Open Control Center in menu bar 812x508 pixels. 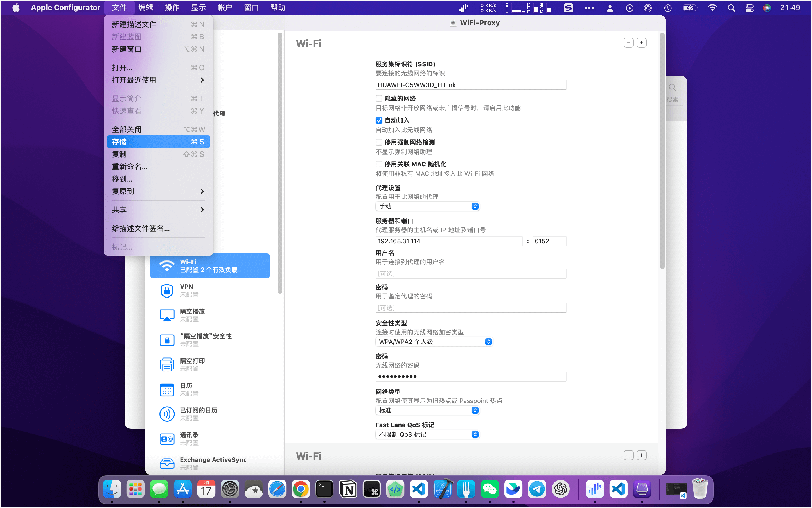click(x=750, y=8)
